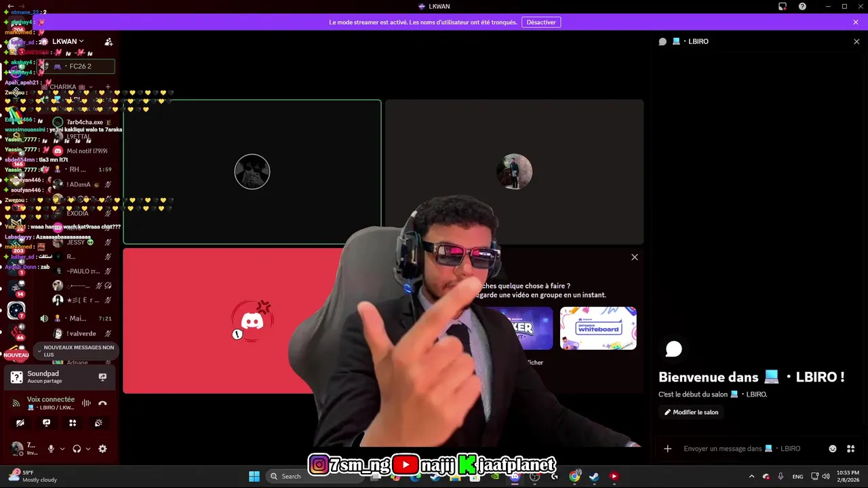Toggle noise suppression waveform icon
The width and height of the screenshot is (868, 488).
coord(86,403)
